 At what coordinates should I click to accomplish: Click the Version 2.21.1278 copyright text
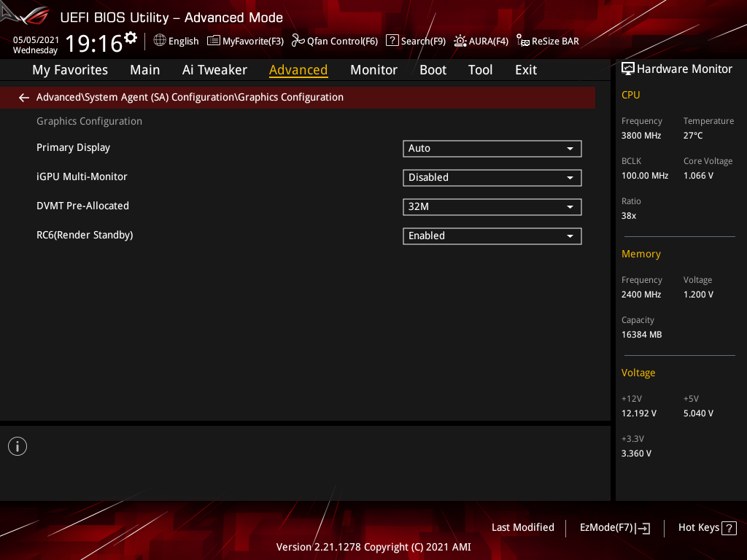point(373,547)
